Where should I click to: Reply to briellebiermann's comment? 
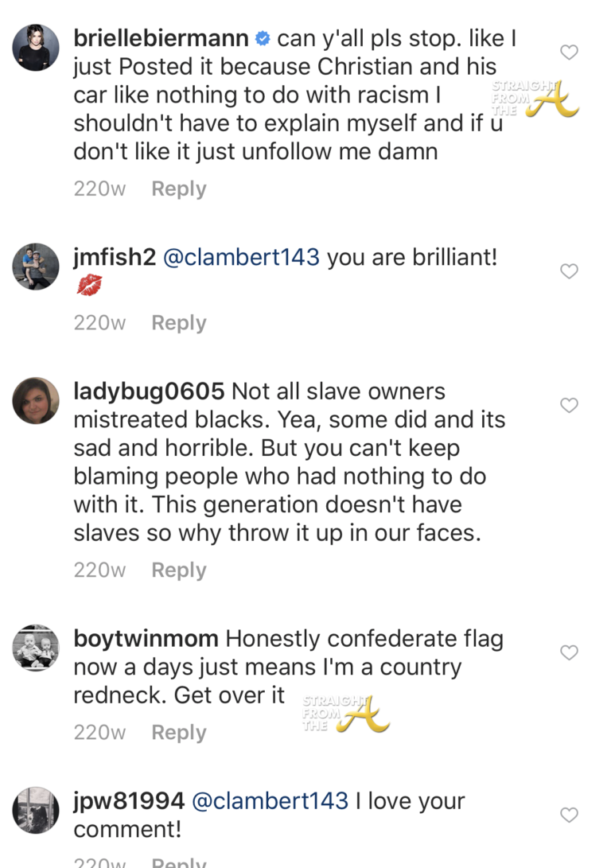tap(179, 189)
